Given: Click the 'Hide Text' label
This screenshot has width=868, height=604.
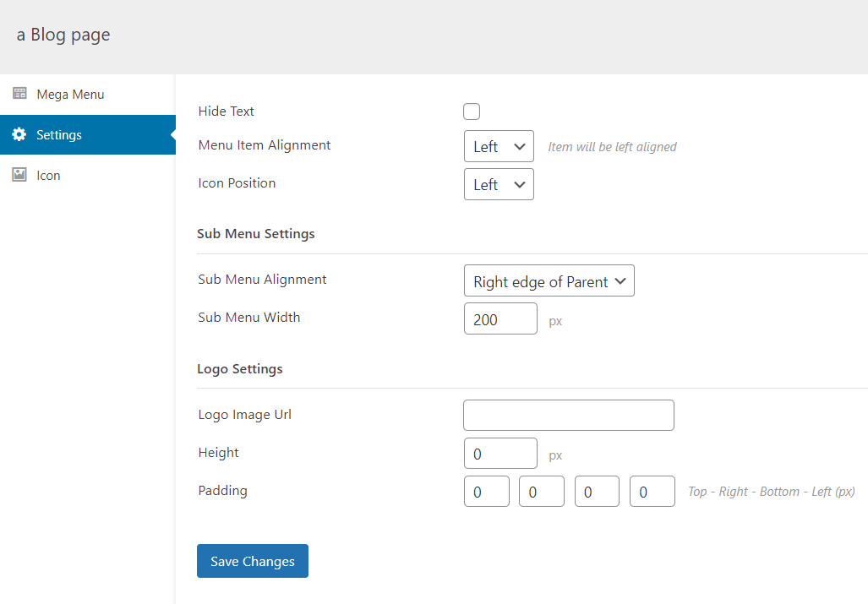Looking at the screenshot, I should pyautogui.click(x=226, y=112).
